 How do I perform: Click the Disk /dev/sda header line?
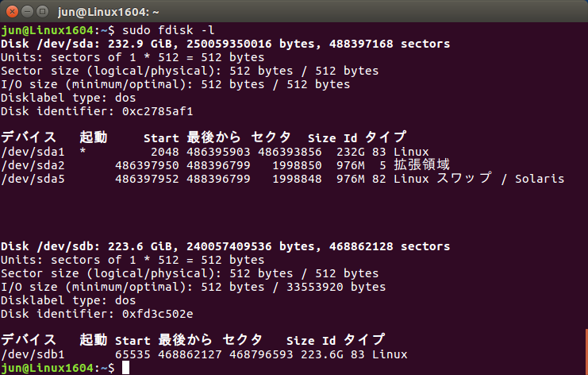tap(225, 44)
